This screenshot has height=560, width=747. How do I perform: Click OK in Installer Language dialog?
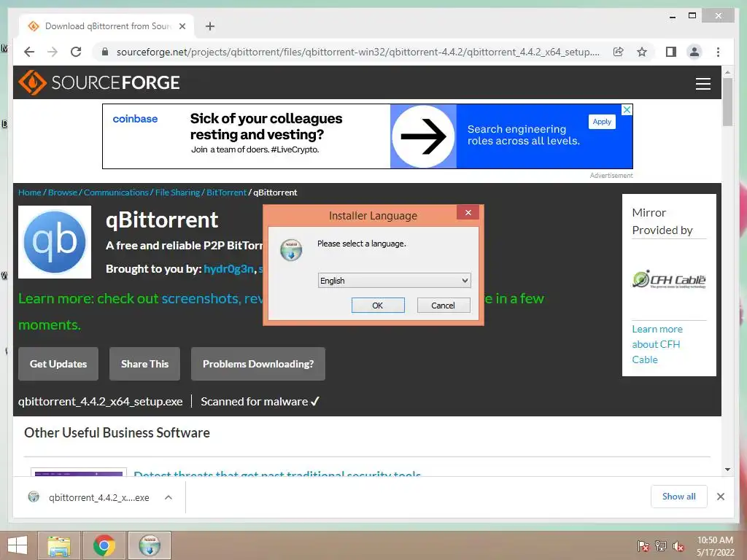378,306
